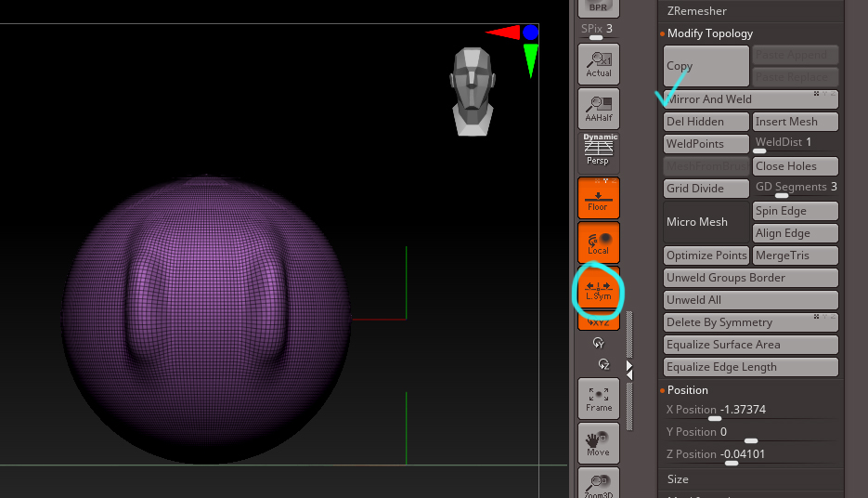Click axis indicators on Delete By Symmetry
This screenshot has height=498, width=868.
pos(824,317)
